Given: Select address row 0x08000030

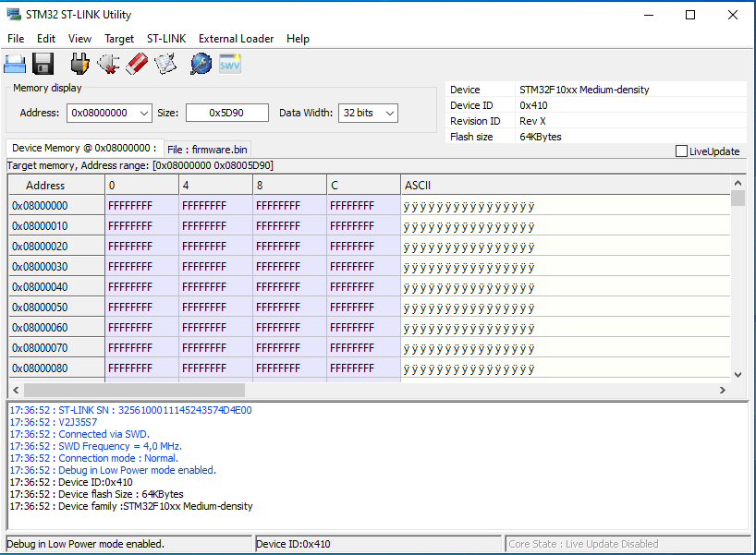Looking at the screenshot, I should [56, 267].
